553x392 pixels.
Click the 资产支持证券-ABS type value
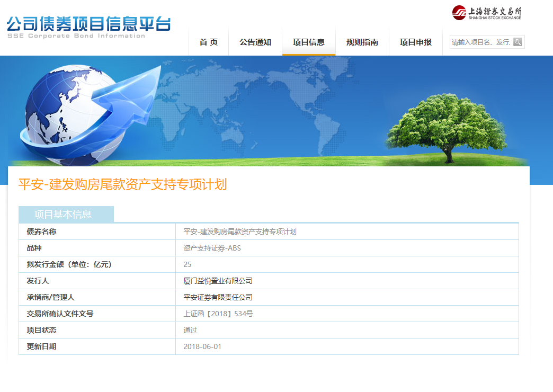coord(212,248)
